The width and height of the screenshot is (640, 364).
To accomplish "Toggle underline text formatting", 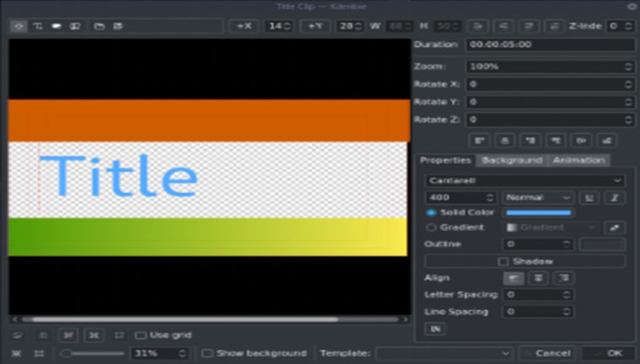I will (590, 198).
